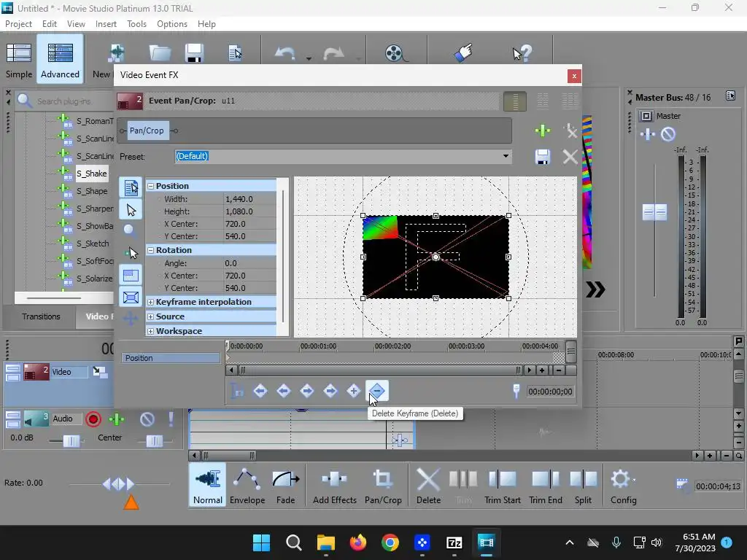The image size is (747, 560).
Task: Collapse the Rotation property group
Action: coord(150,250)
